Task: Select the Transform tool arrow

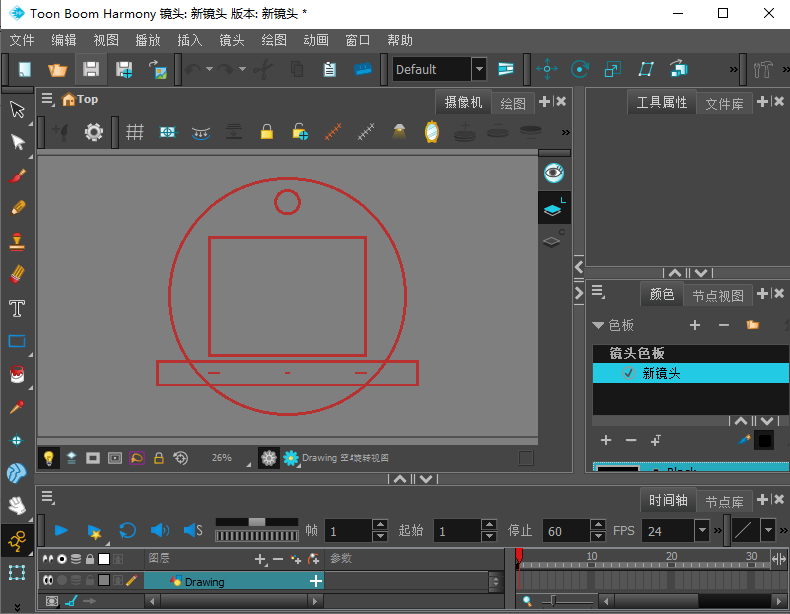Action: point(18,109)
